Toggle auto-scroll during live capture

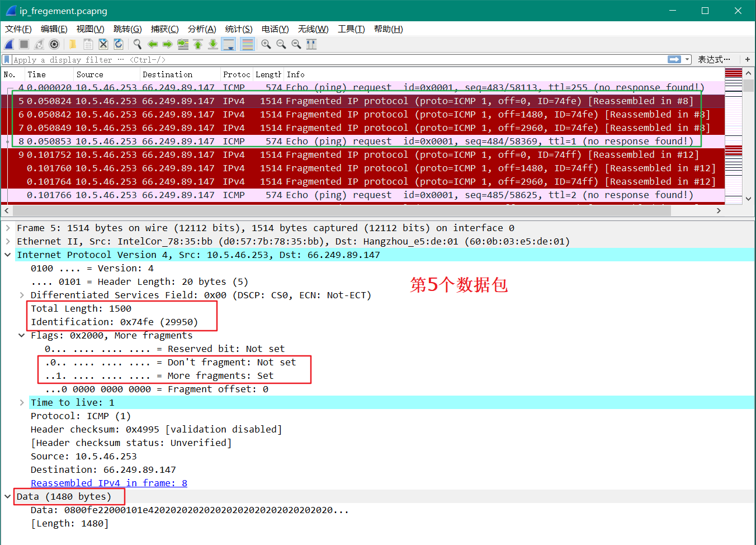point(229,44)
